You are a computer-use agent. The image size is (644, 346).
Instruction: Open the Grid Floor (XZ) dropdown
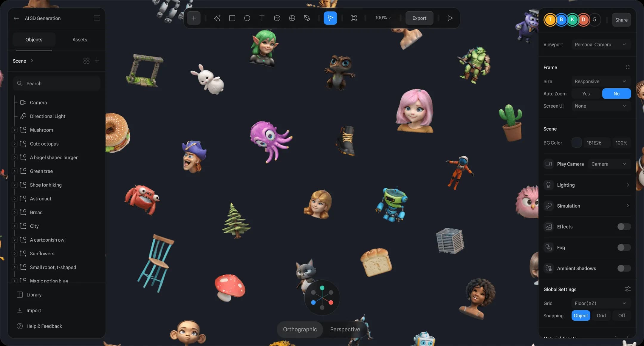point(601,303)
